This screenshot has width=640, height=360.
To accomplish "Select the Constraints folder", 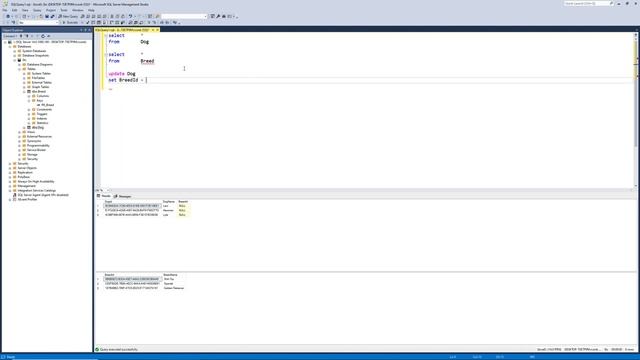I will click(44, 109).
